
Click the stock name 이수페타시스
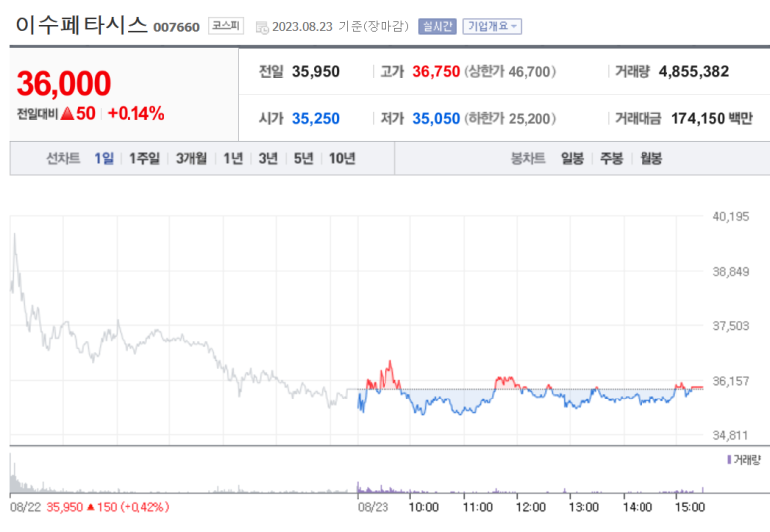[x=82, y=25]
